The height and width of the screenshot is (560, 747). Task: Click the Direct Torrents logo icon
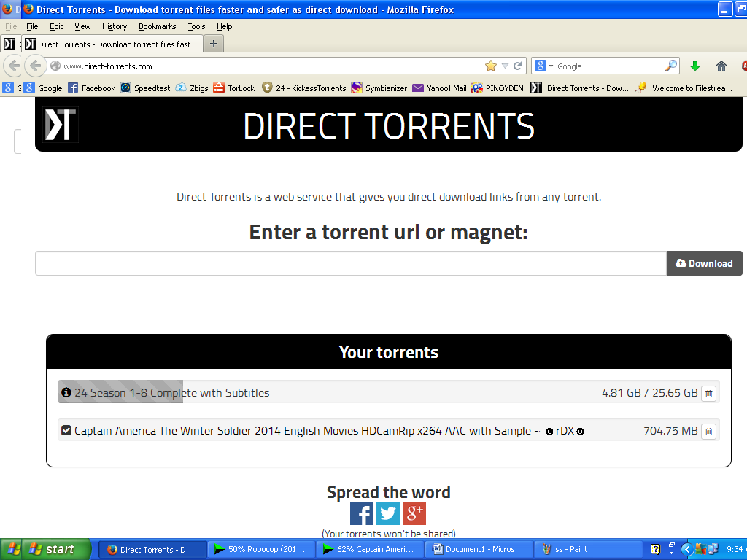(61, 125)
